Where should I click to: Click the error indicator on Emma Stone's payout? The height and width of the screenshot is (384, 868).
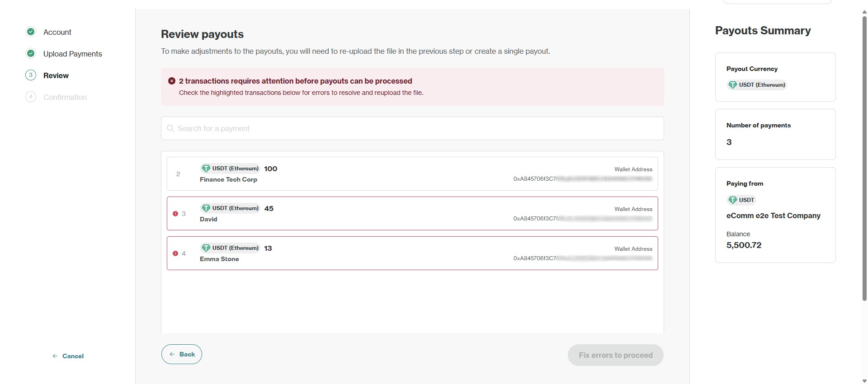tap(175, 253)
